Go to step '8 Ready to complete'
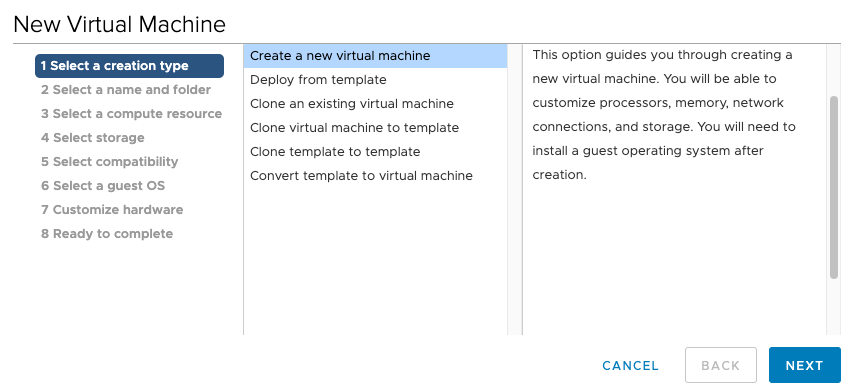Image resolution: width=849 pixels, height=392 pixels. tap(107, 233)
